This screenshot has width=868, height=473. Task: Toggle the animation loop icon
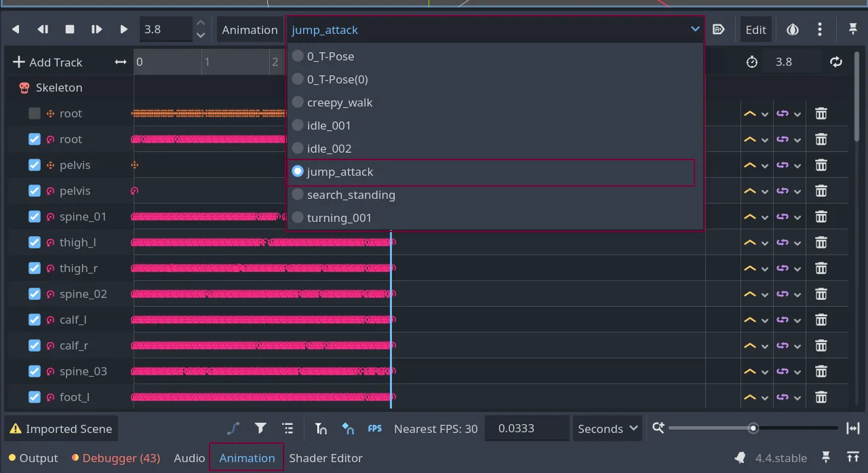836,62
